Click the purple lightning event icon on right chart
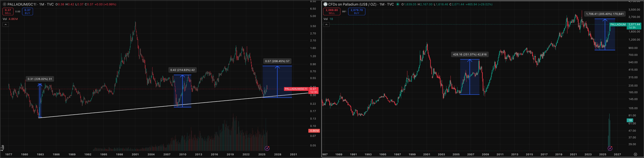 tap(610, 148)
